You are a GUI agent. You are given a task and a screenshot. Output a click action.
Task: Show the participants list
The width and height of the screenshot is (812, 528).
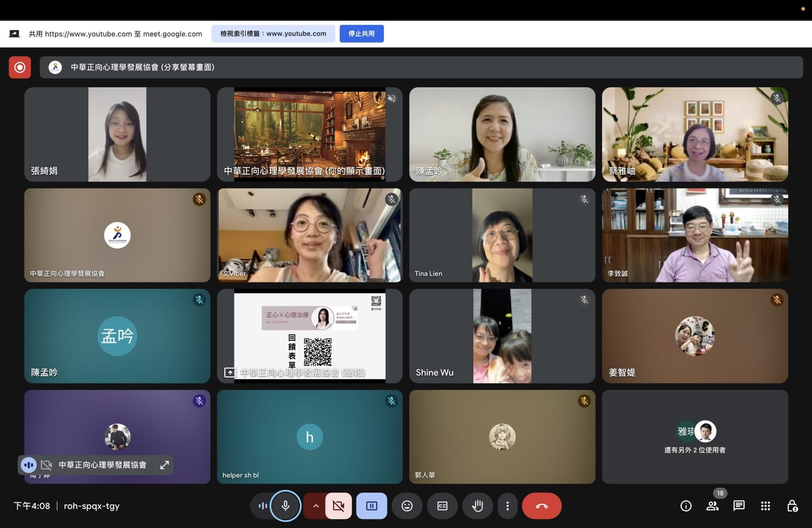coord(712,506)
